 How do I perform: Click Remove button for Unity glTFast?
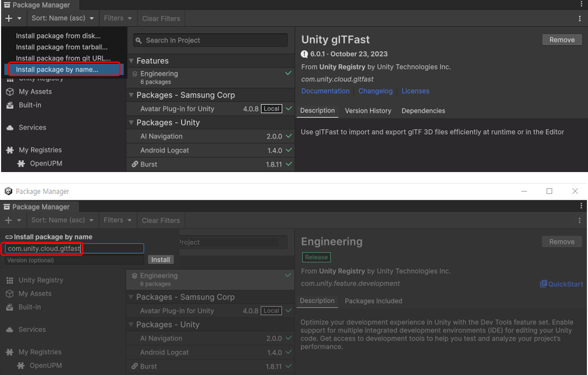tap(562, 40)
